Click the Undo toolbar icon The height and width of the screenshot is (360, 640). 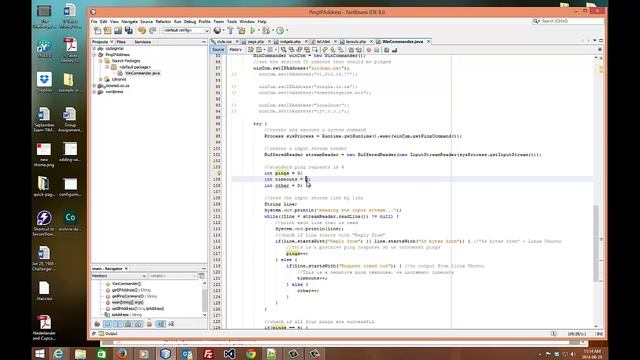tap(142, 31)
